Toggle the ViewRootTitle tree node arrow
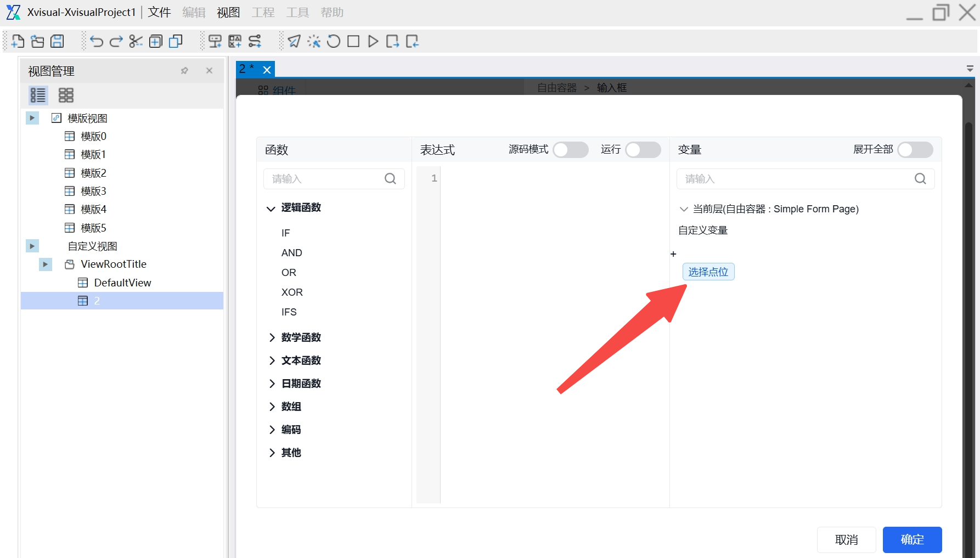Screen dimensions: 980x558 coord(46,264)
